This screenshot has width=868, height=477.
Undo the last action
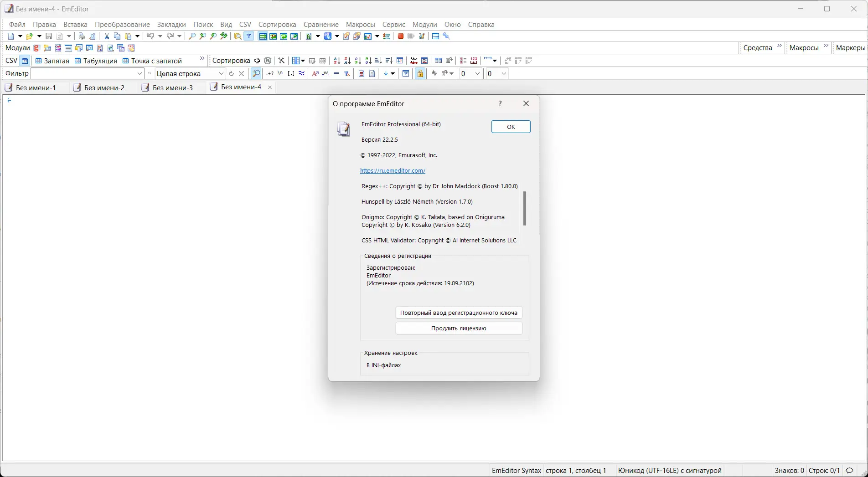point(151,36)
